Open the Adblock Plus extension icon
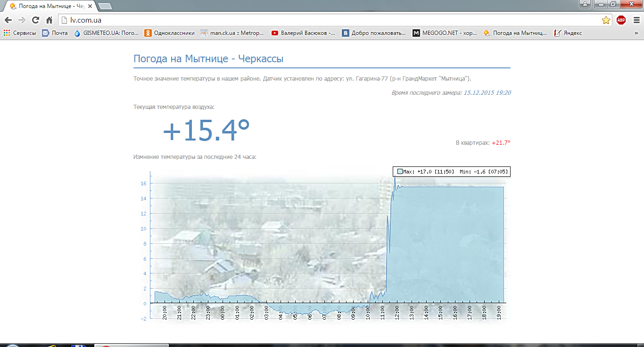The image size is (644, 347). click(621, 20)
